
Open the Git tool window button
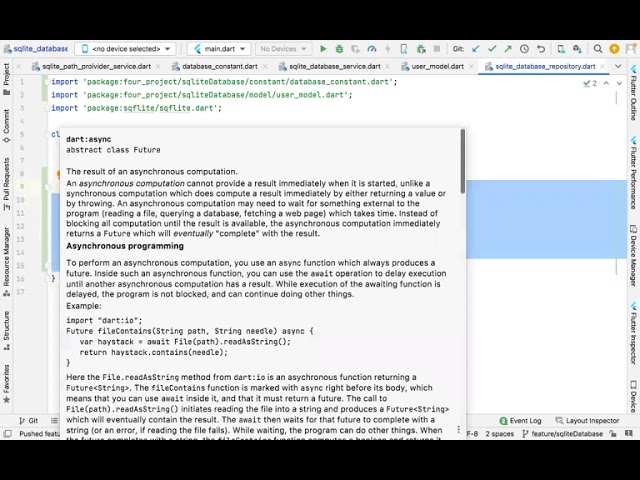pos(29,420)
